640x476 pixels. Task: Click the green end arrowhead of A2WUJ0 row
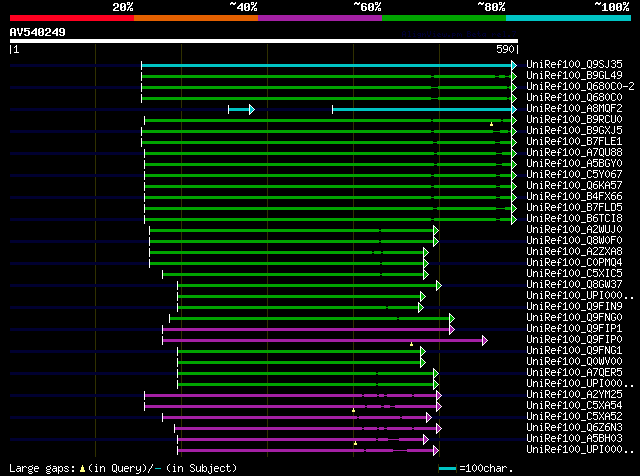point(436,231)
